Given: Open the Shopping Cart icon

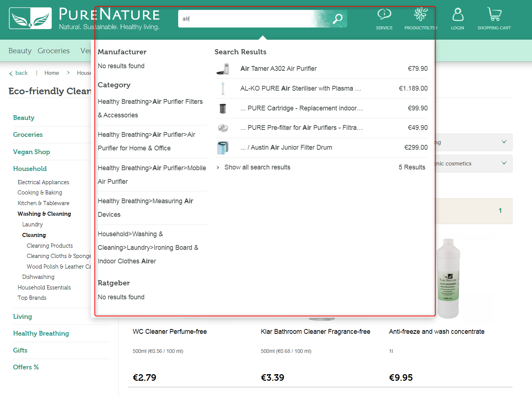Looking at the screenshot, I should [x=494, y=15].
